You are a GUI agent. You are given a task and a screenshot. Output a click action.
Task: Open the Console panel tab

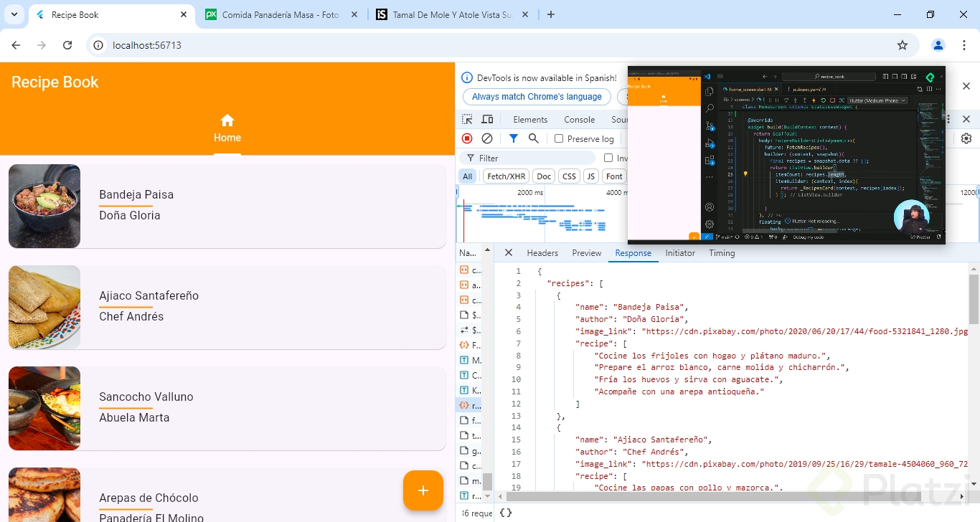pyautogui.click(x=579, y=120)
